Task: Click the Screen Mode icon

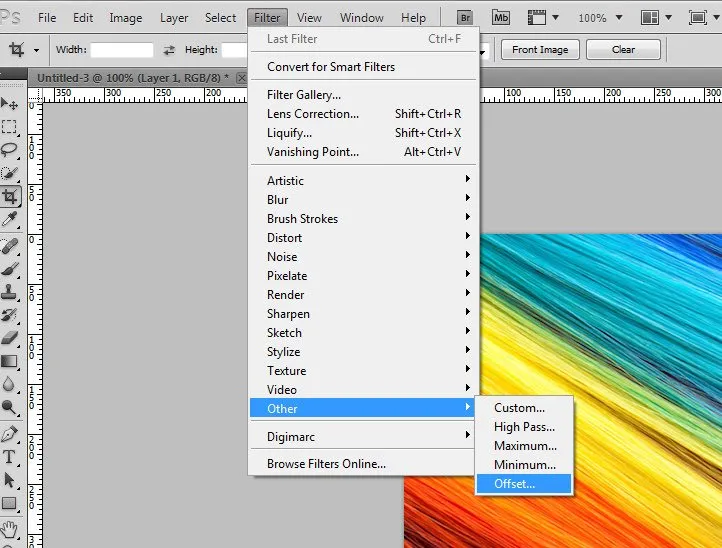Action: (698, 18)
